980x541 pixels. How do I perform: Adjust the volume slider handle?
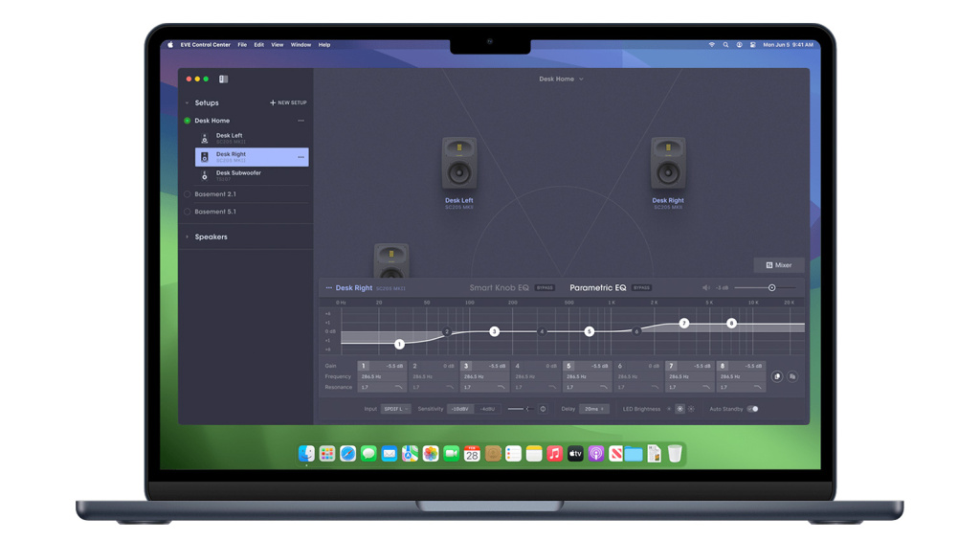(x=771, y=287)
